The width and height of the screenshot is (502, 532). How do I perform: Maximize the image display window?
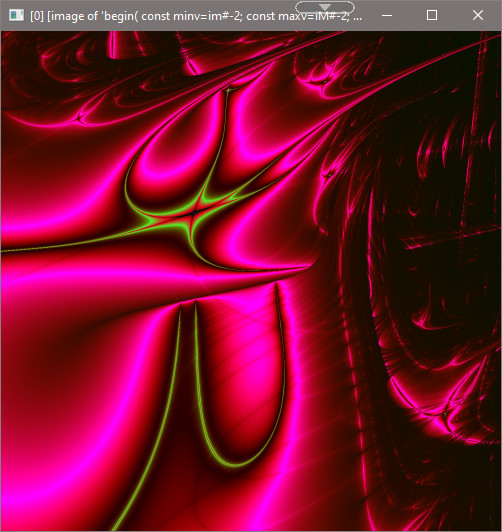(x=432, y=15)
